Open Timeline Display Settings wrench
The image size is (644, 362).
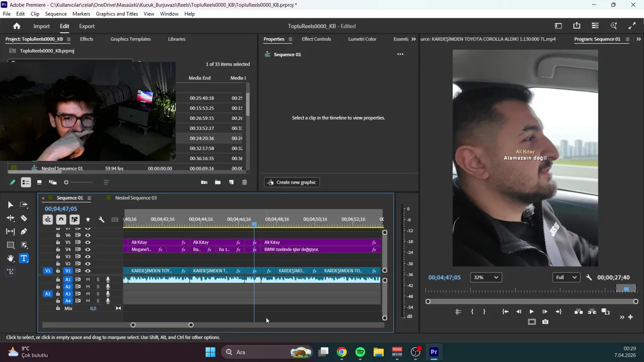pyautogui.click(x=101, y=220)
